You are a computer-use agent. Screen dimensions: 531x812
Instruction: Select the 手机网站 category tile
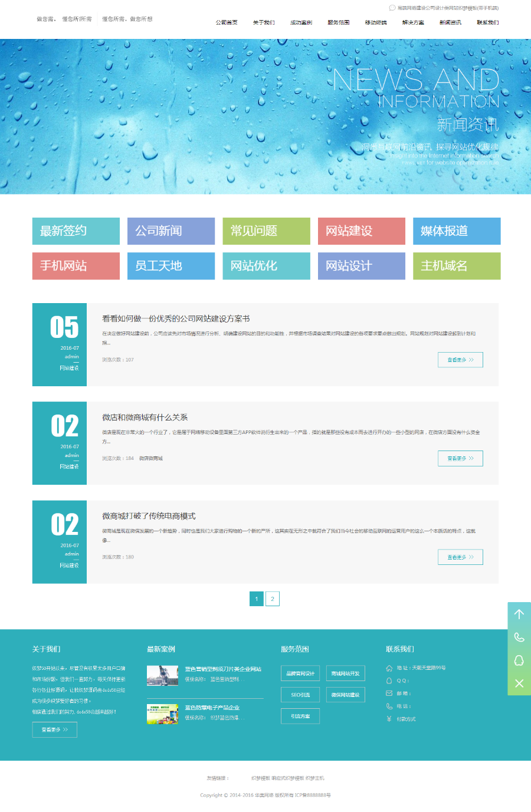click(x=76, y=266)
